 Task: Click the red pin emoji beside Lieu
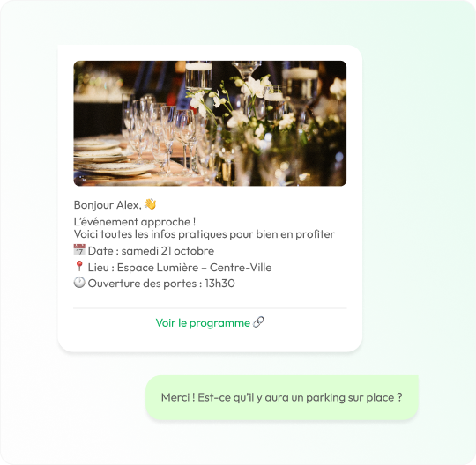point(79,266)
